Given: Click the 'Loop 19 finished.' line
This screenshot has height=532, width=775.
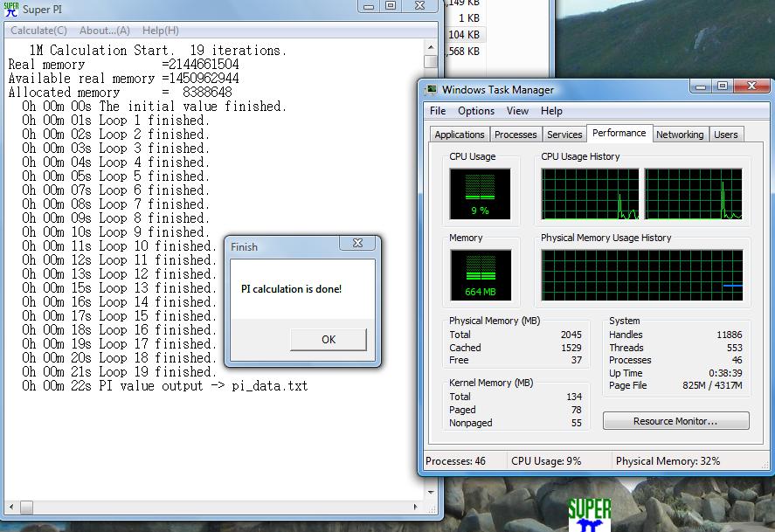Looking at the screenshot, I should (x=120, y=371).
